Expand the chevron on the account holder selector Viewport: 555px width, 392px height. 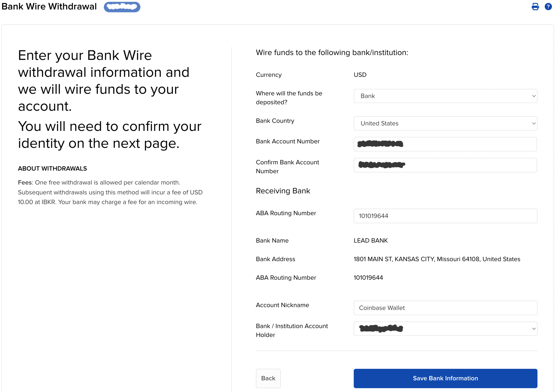coord(534,329)
